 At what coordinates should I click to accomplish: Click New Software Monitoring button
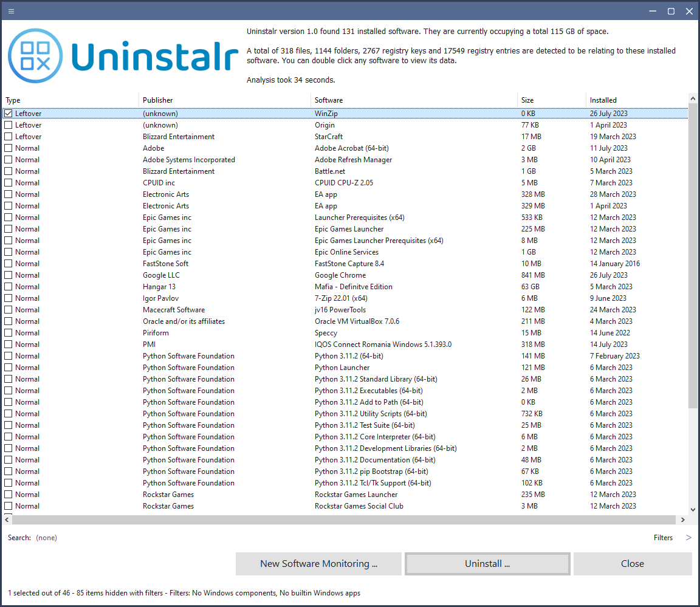(x=319, y=564)
